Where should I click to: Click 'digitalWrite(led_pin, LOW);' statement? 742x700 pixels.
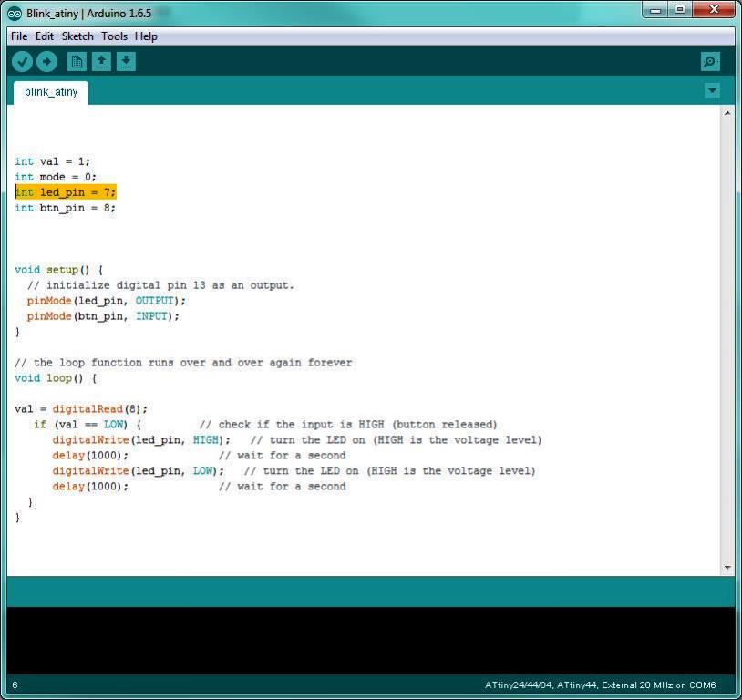[x=139, y=471]
